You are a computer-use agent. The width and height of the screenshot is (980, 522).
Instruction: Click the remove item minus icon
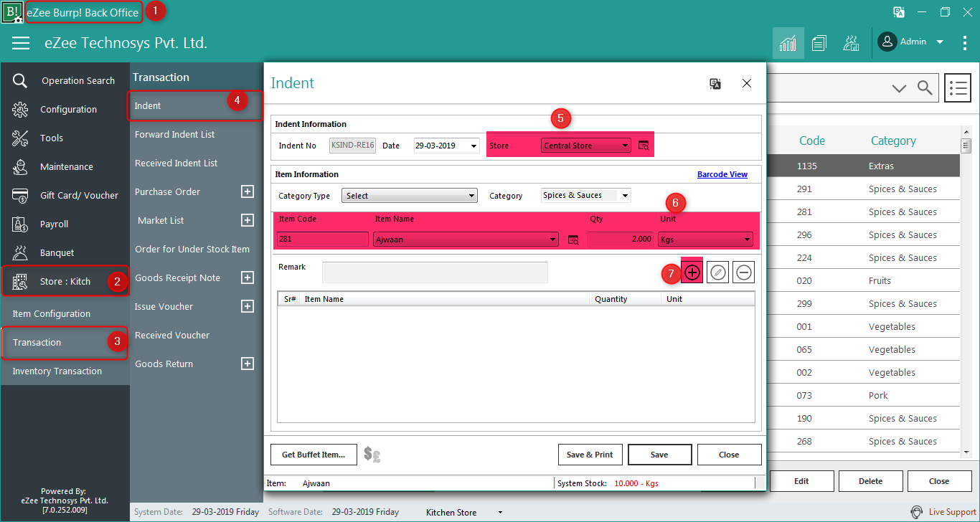coord(744,272)
